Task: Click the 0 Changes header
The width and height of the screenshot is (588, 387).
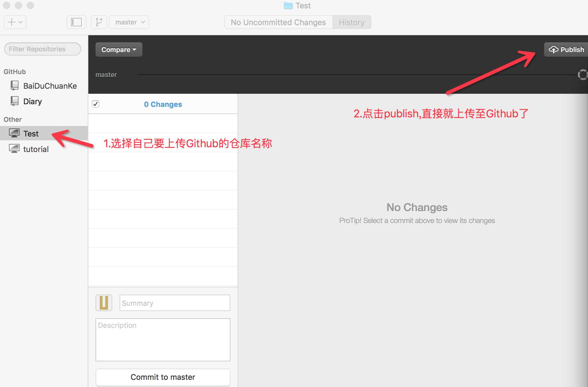Action: pos(163,104)
